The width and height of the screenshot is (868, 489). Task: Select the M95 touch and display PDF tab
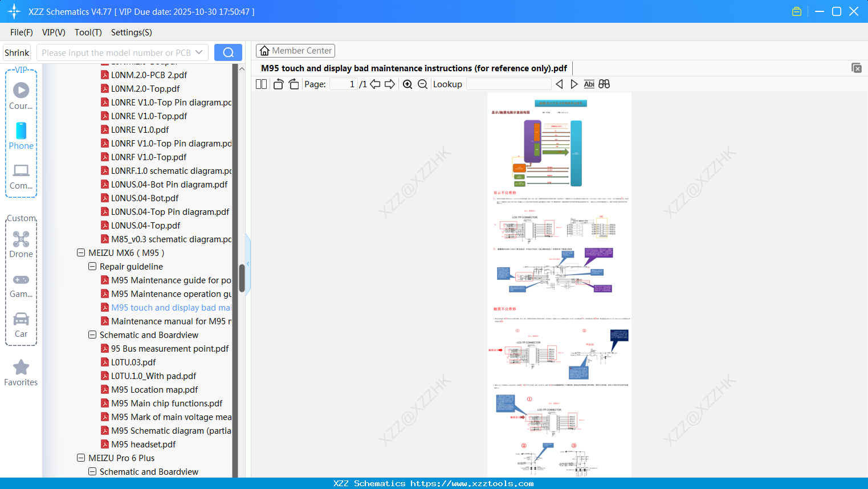coord(414,68)
